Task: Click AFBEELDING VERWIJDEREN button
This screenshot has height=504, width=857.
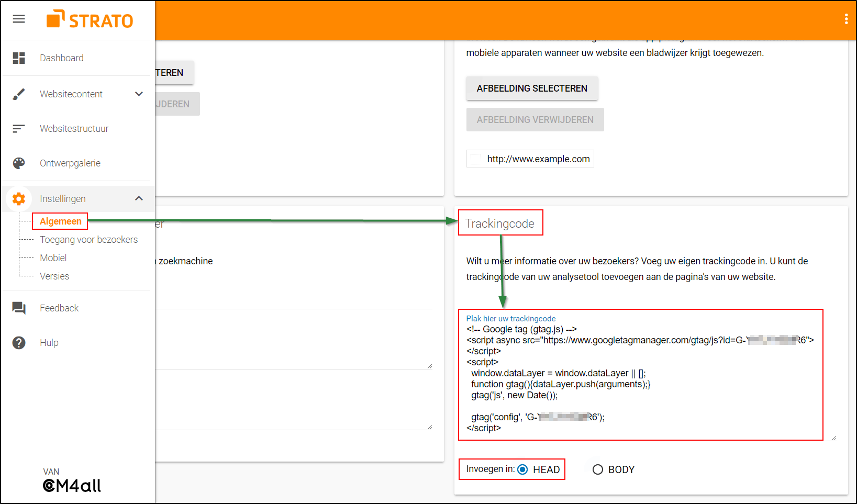Action: tap(535, 119)
